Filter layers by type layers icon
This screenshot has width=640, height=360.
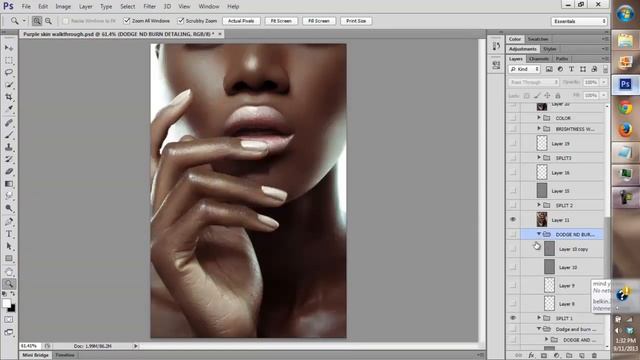pos(571,69)
